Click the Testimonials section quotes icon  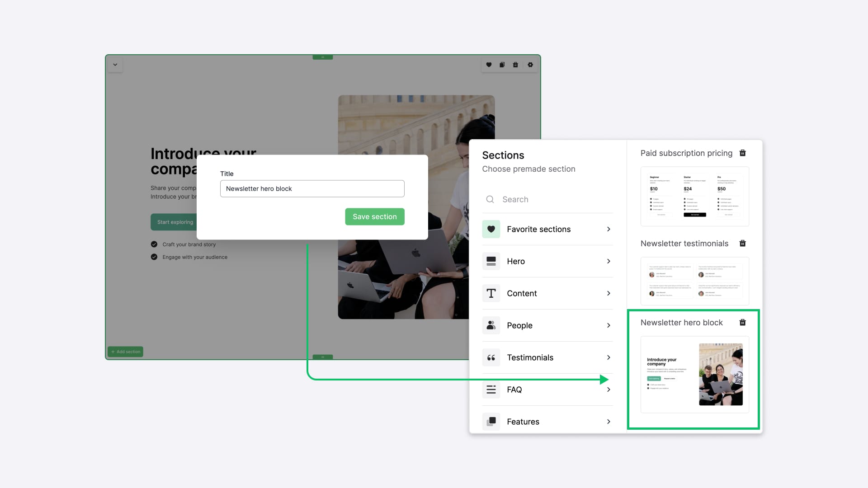[x=491, y=357]
